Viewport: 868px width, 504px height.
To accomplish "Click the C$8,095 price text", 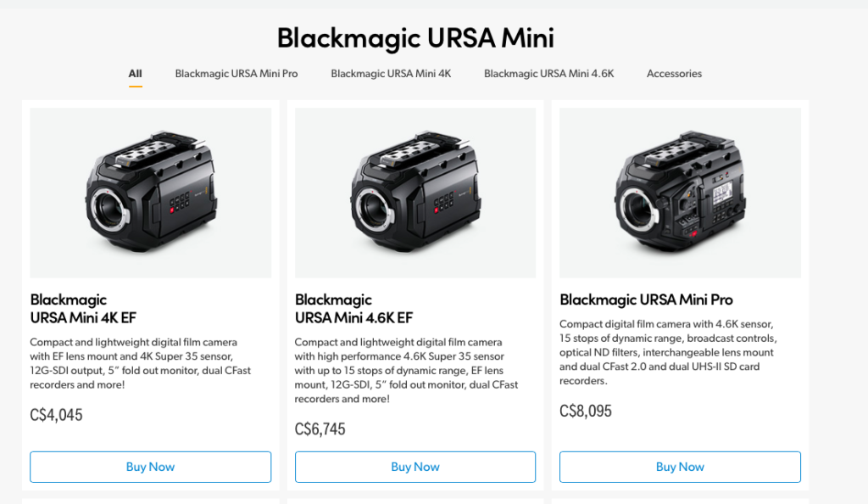I will coord(586,412).
